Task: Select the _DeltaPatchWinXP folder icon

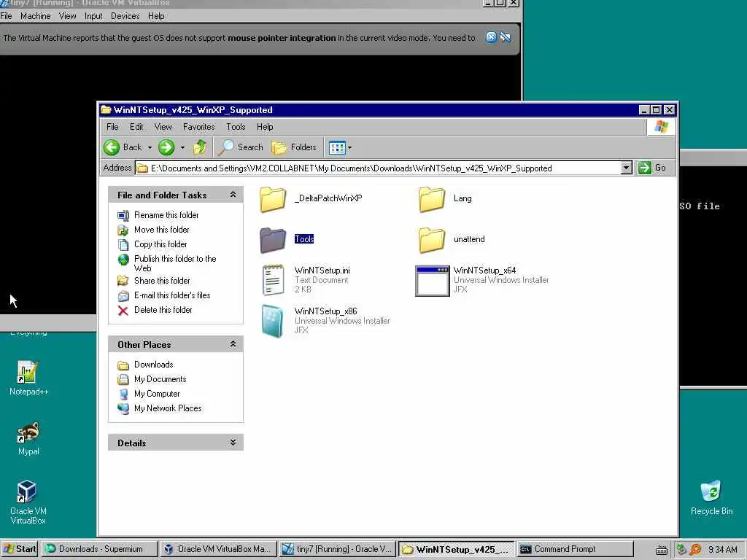Action: click(273, 199)
